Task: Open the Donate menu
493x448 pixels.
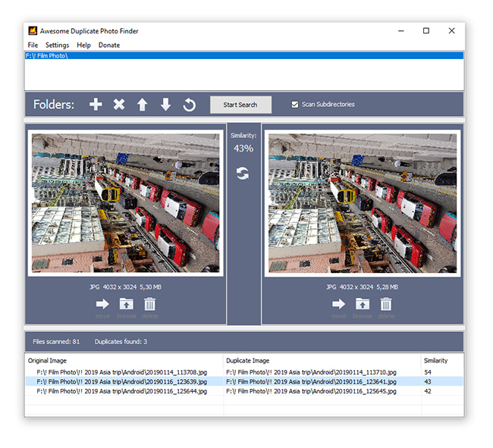Action: (109, 45)
